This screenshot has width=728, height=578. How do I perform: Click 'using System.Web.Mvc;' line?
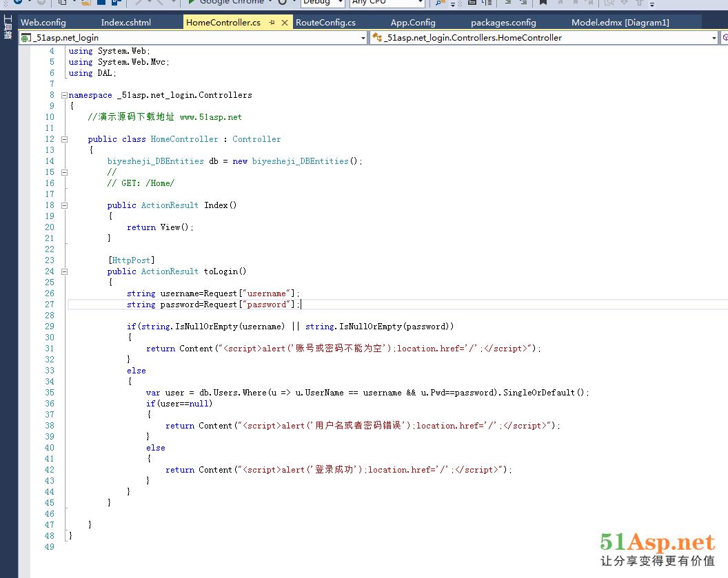119,62
